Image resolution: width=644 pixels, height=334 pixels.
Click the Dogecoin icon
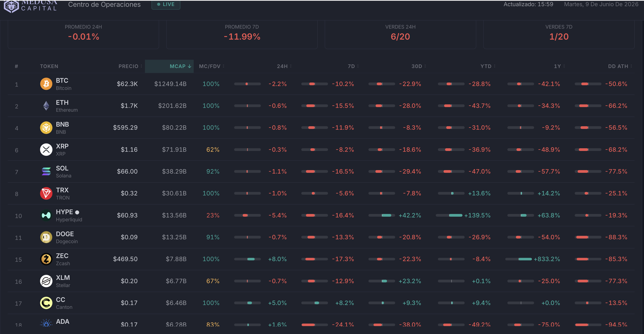(46, 237)
